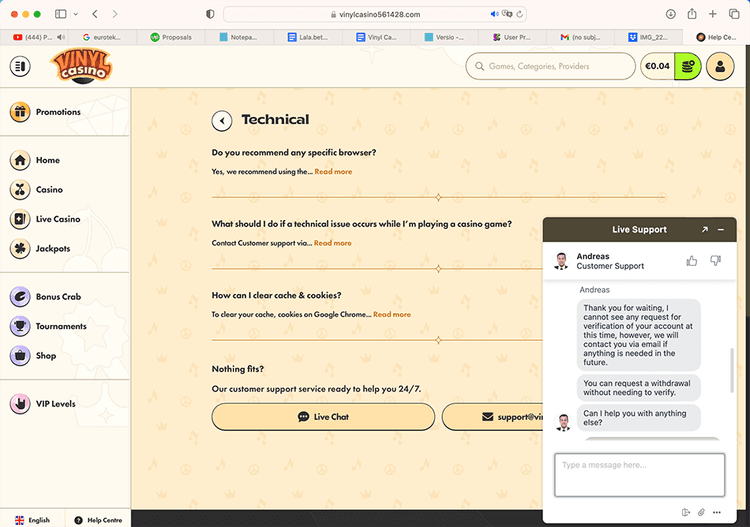Minimize the Live Support chat
The height and width of the screenshot is (527, 750).
click(721, 230)
